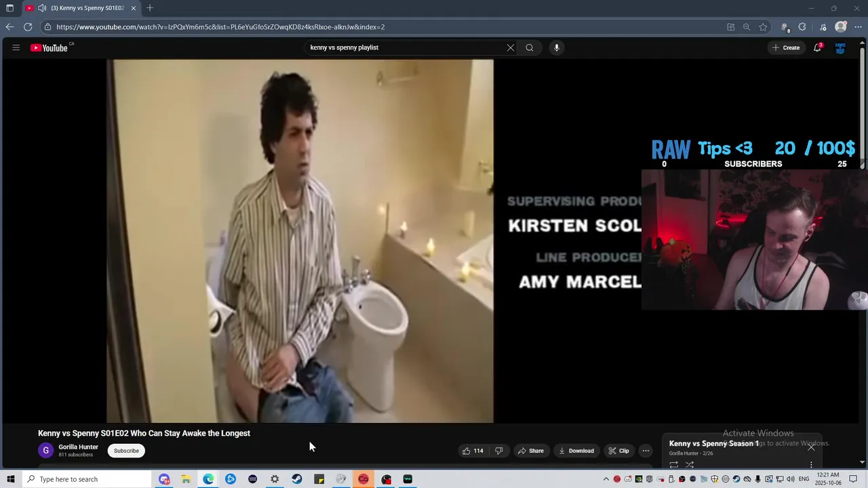
Task: Click the Kenny vs Spenny Season 1 playlist title
Action: (x=714, y=443)
